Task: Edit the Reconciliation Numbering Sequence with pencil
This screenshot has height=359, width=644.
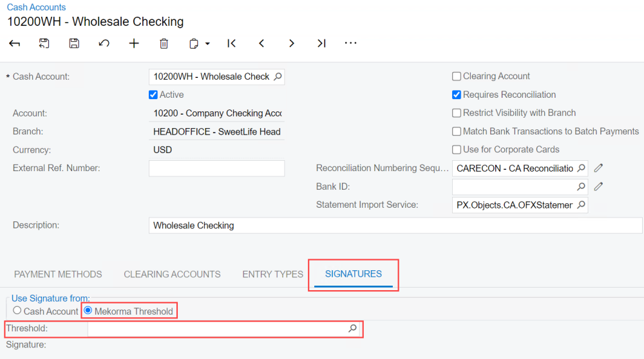Action: 598,168
